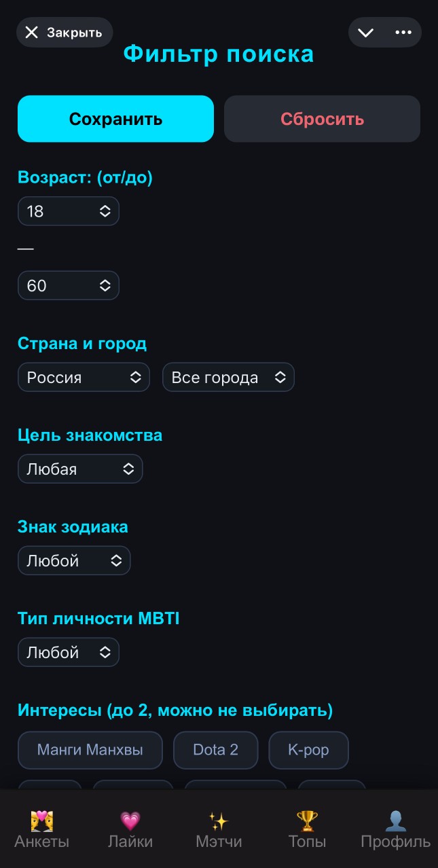Open the MBTI personality type dropdown
Screen dimensions: 438x868
click(68, 652)
